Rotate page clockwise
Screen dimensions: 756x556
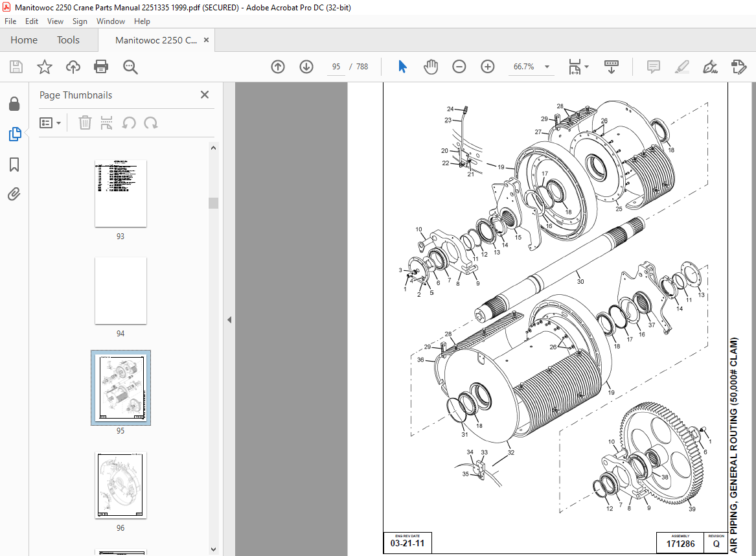(x=150, y=122)
